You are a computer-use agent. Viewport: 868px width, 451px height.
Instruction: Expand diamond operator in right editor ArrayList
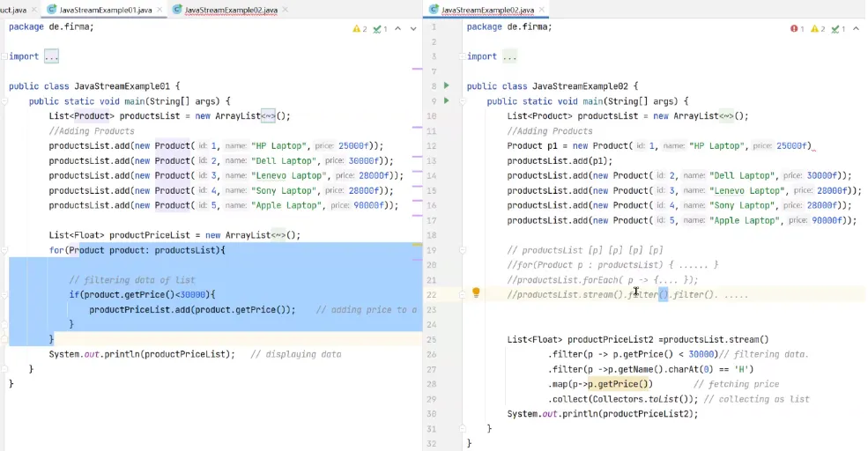click(726, 116)
